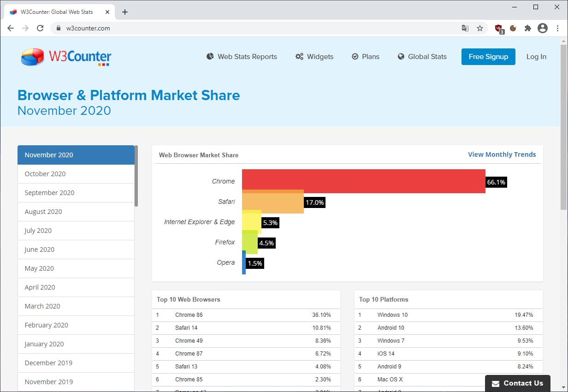
Task: Open Plans navigation item
Action: (366, 57)
